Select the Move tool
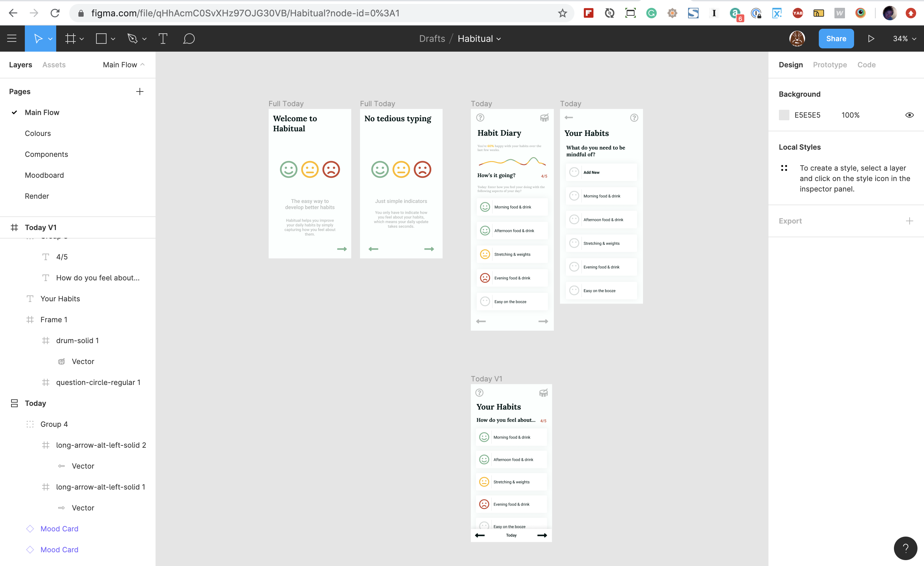Image resolution: width=924 pixels, height=566 pixels. (x=38, y=39)
